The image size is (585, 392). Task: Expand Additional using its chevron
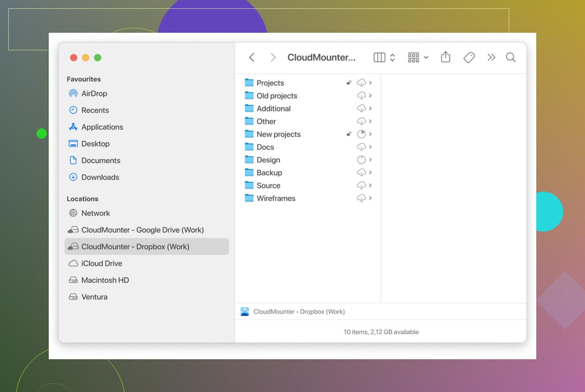(x=370, y=109)
